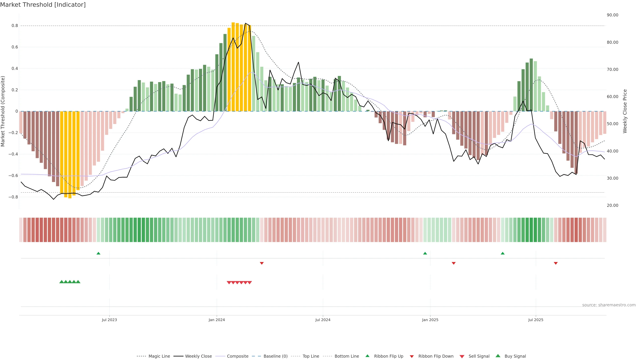This screenshot has width=644, height=362.
Task: Click the rightmost red Sell Signal triangle
Action: pos(250,283)
